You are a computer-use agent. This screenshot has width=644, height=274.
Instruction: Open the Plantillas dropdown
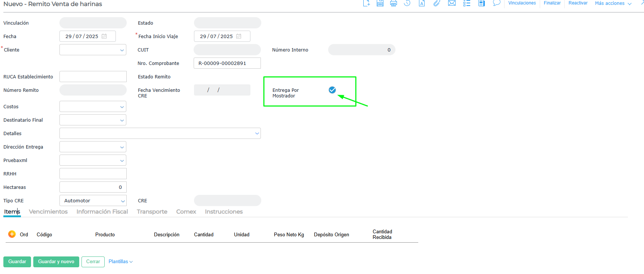pyautogui.click(x=120, y=262)
